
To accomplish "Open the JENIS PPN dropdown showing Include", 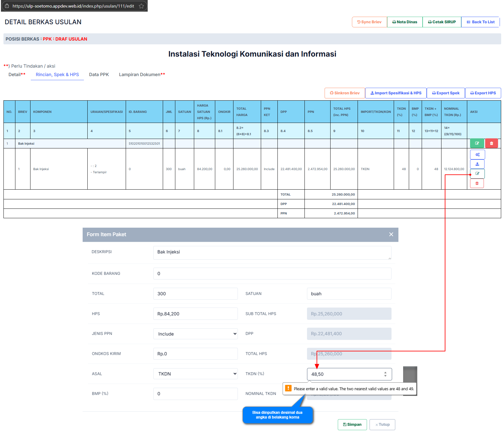I will (195, 334).
